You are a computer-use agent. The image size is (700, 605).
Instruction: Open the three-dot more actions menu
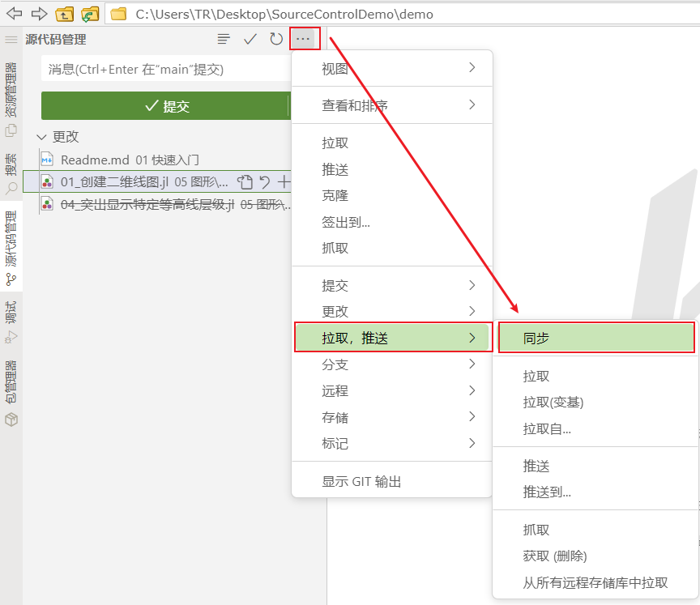304,39
